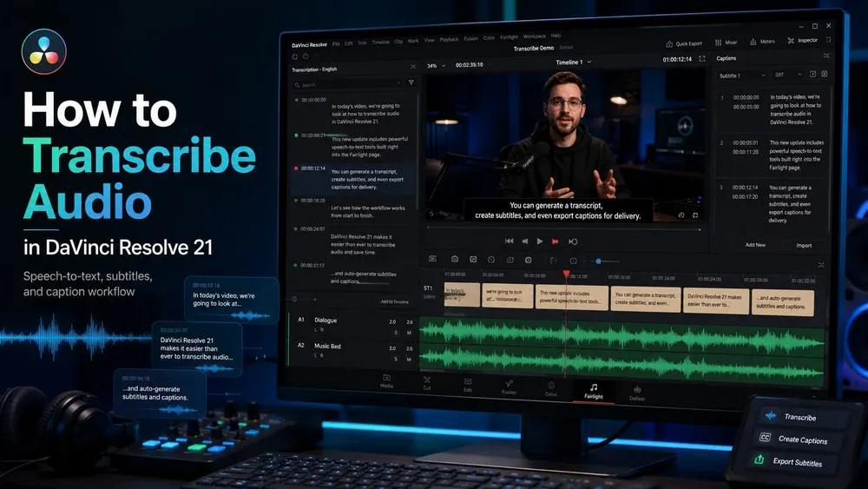Open the Media page

point(386,381)
